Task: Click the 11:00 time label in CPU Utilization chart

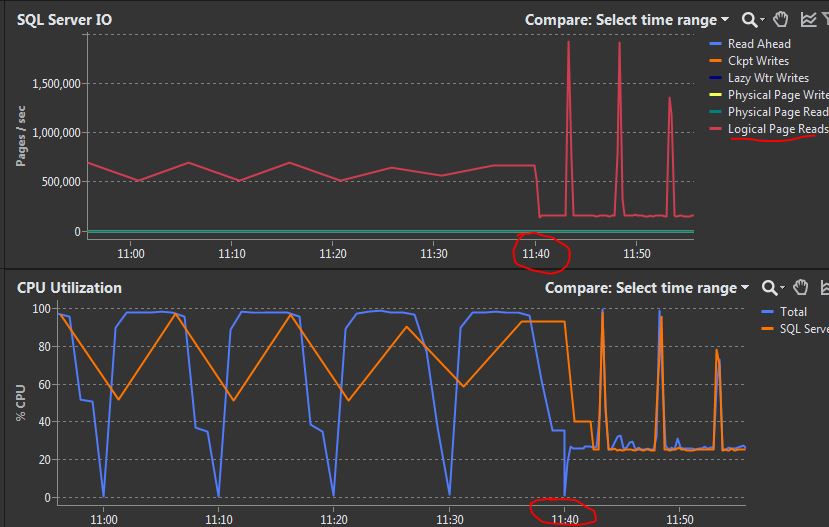Action: 104,520
